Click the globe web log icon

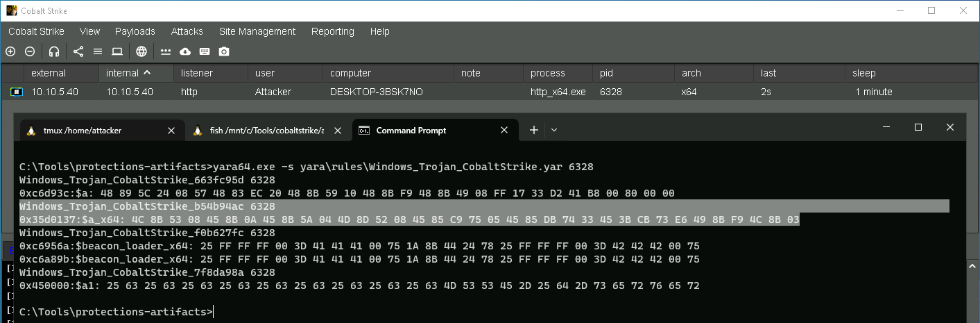pyautogui.click(x=141, y=51)
